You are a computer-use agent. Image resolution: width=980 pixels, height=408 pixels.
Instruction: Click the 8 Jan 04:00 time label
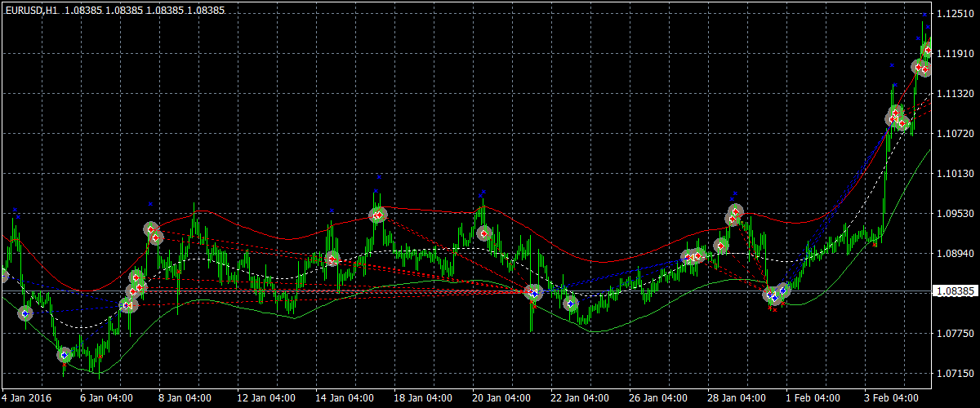point(185,398)
